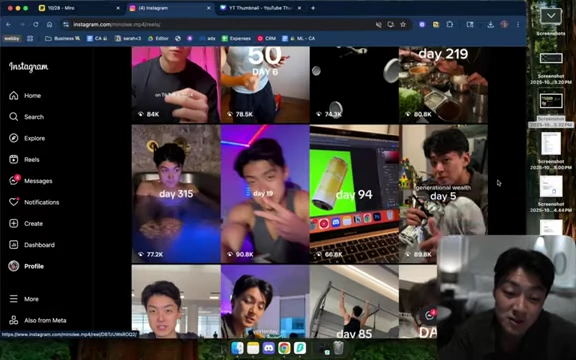Open the apps grid in bookmarks bar

click(30, 38)
